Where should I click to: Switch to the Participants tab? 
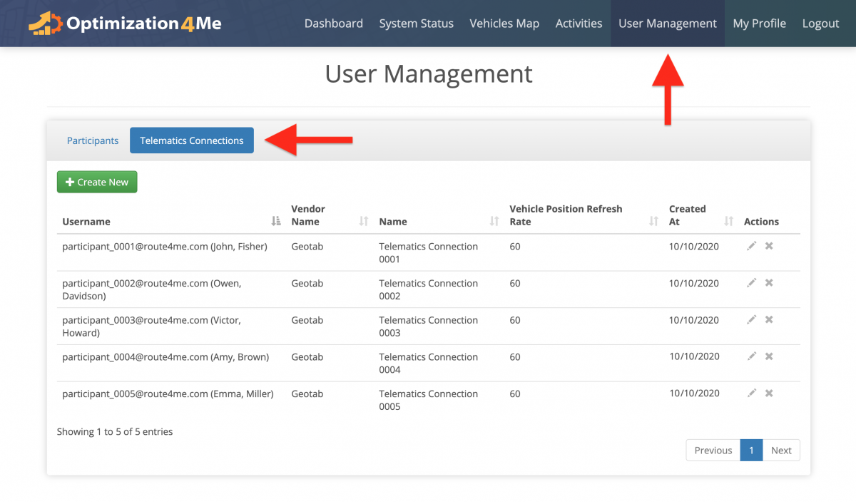93,140
